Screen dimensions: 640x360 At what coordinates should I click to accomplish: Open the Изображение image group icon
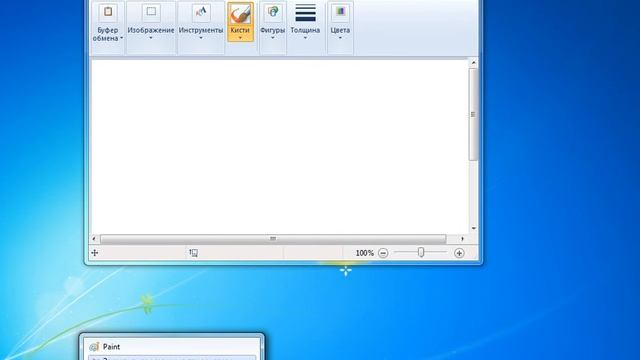[x=151, y=12]
